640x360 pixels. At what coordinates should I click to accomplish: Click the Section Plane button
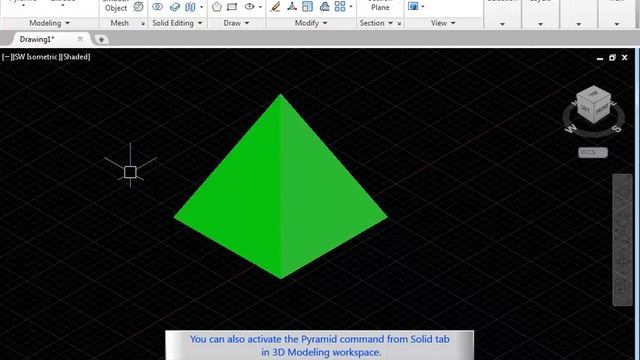tap(380, 6)
